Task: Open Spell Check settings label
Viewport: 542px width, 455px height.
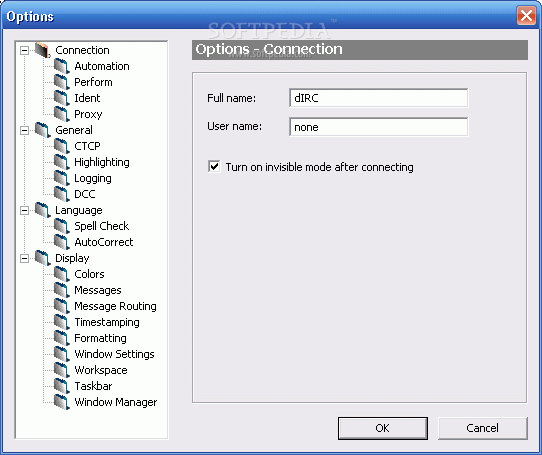Action: [x=102, y=226]
